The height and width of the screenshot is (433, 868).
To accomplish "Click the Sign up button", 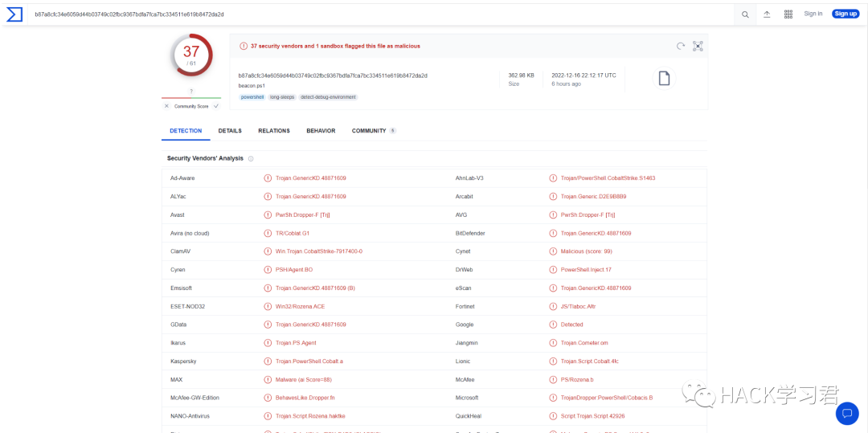I will (x=845, y=14).
